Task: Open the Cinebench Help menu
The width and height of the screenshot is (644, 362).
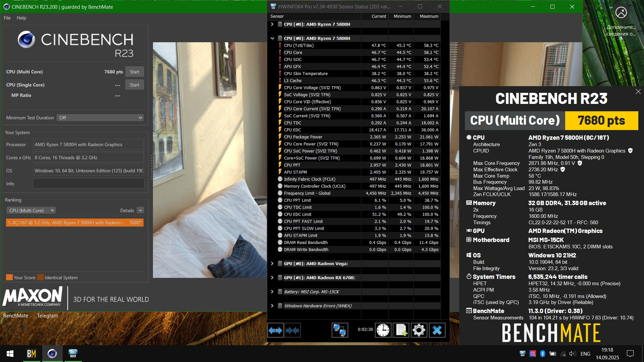Action: [21, 18]
